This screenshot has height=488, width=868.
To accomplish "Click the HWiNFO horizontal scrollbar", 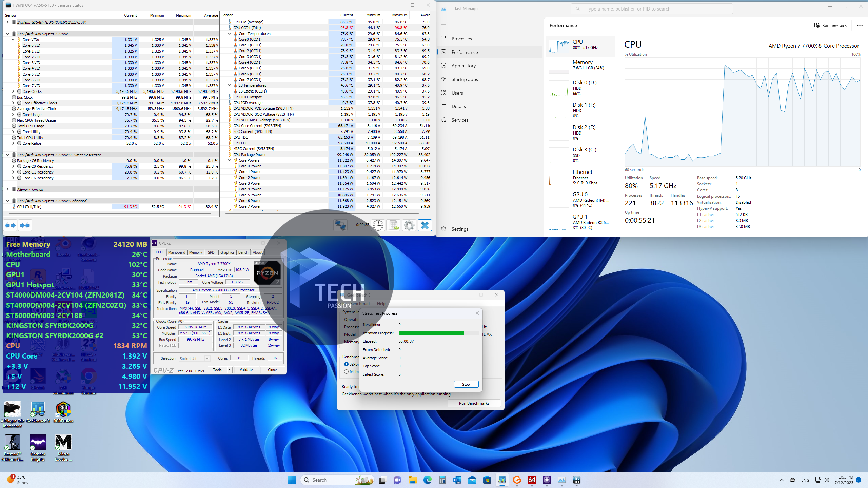I will (x=110, y=214).
